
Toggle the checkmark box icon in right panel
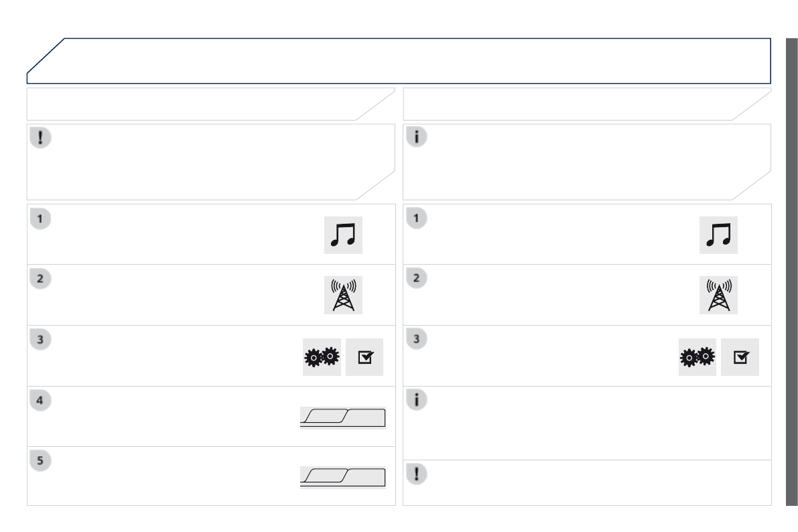[x=740, y=356]
